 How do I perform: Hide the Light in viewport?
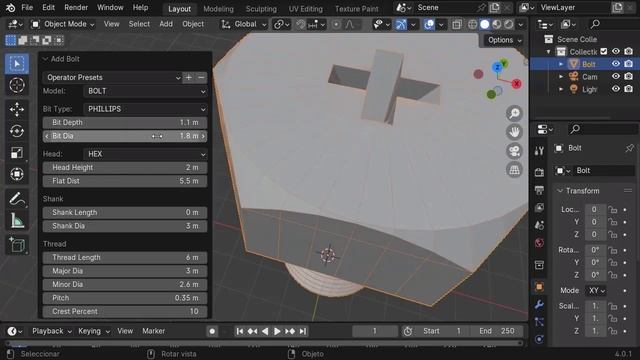tap(616, 89)
